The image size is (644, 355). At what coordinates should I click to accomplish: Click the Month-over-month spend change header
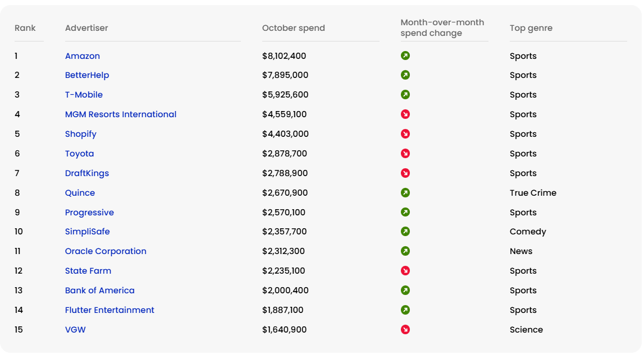click(x=442, y=28)
